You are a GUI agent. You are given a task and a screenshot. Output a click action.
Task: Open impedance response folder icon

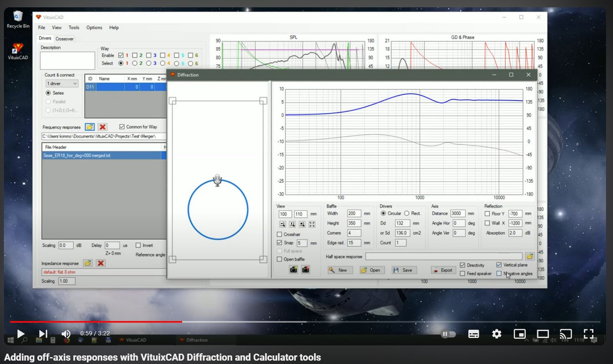(x=88, y=263)
